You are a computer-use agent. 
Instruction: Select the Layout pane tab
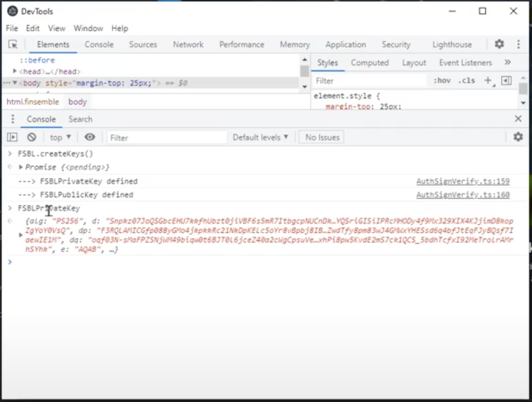pyautogui.click(x=414, y=63)
